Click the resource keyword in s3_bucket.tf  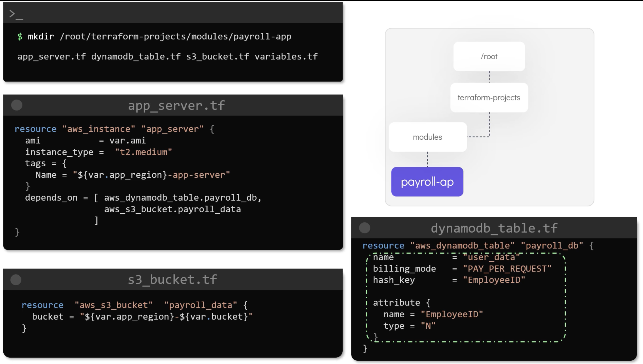click(42, 305)
